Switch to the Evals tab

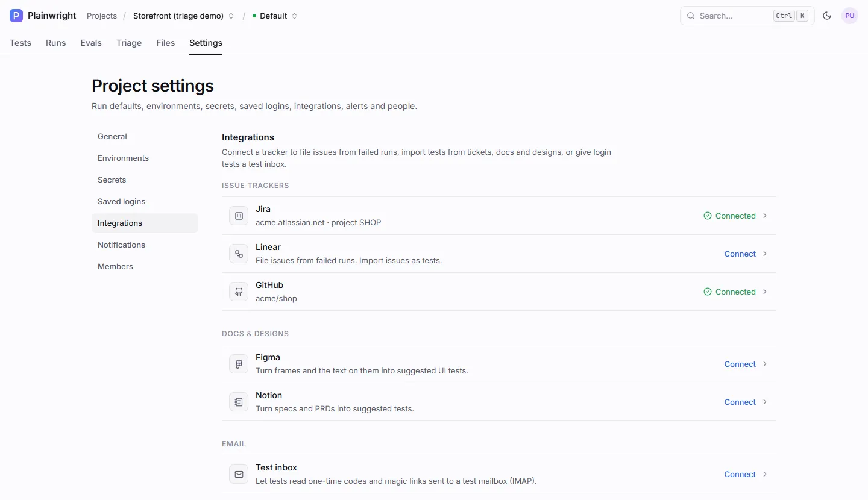pyautogui.click(x=91, y=43)
